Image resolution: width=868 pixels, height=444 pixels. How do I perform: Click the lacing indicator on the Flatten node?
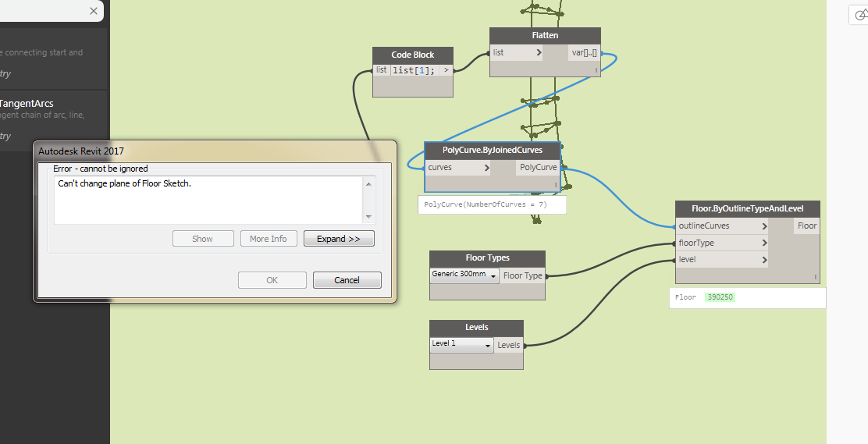pos(596,70)
